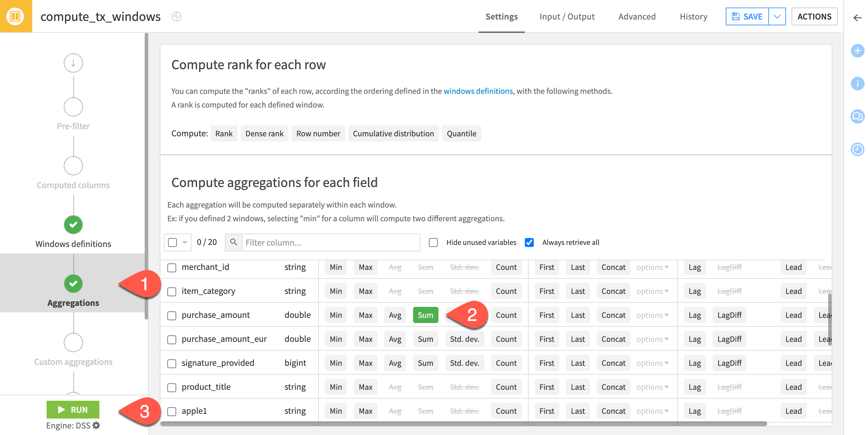This screenshot has width=868, height=435.
Task: Click the back arrow at the top right
Action: (857, 18)
